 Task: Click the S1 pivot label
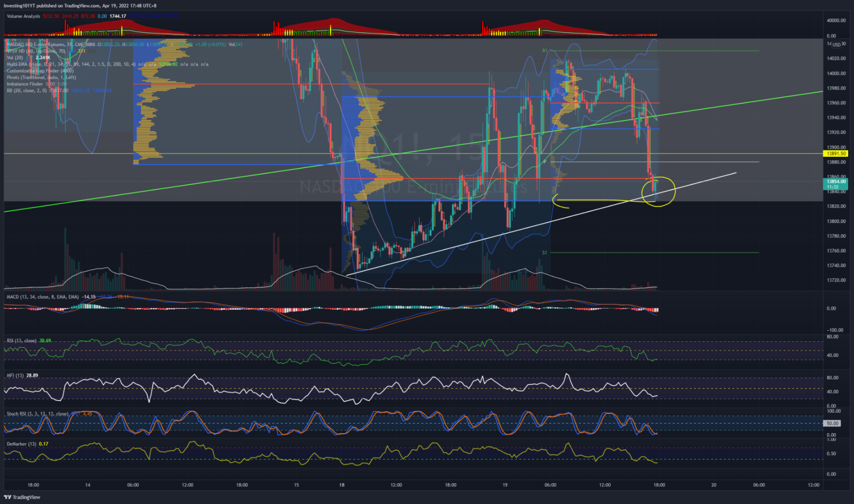point(544,253)
